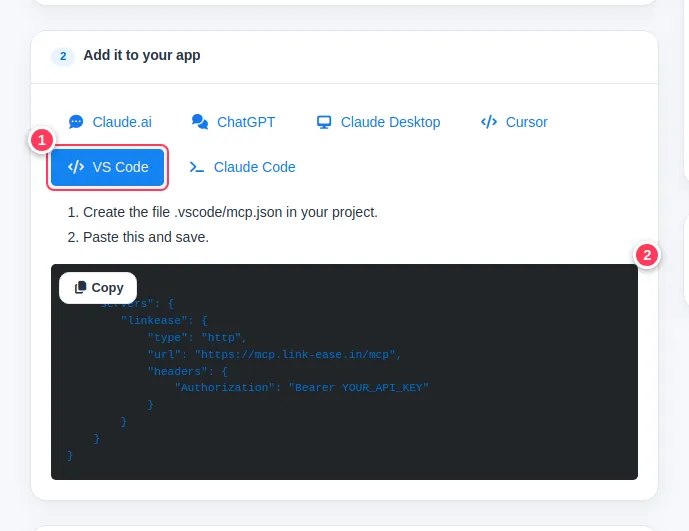Click the "linkease" key in the code
This screenshot has width=689, height=531.
(x=154, y=320)
